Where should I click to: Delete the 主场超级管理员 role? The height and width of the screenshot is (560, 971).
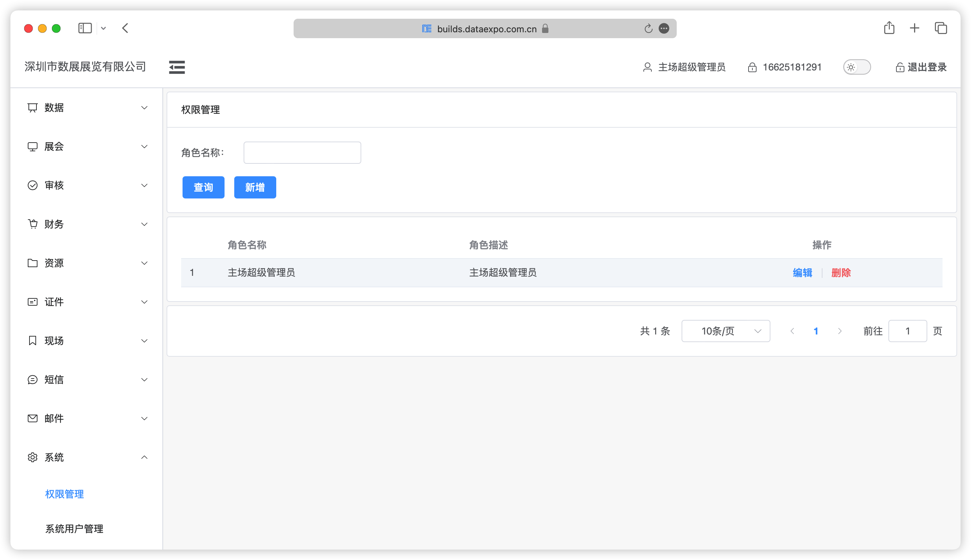pyautogui.click(x=841, y=273)
